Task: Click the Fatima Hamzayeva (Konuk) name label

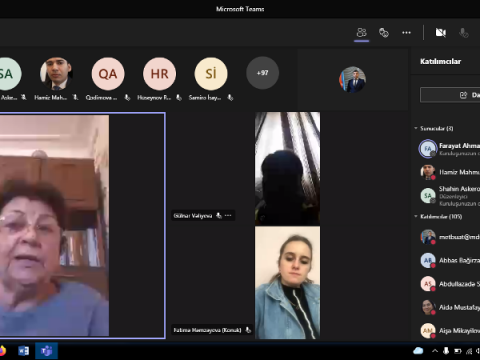Action: point(207,330)
